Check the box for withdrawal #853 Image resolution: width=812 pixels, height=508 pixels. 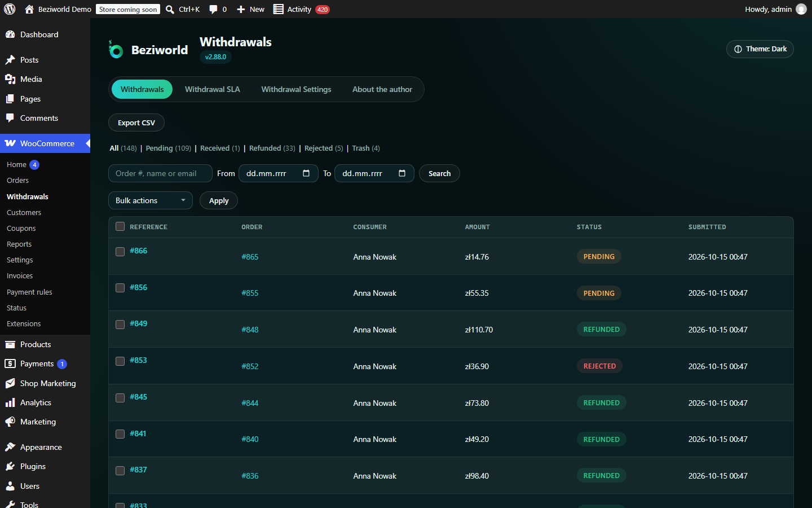[120, 361]
